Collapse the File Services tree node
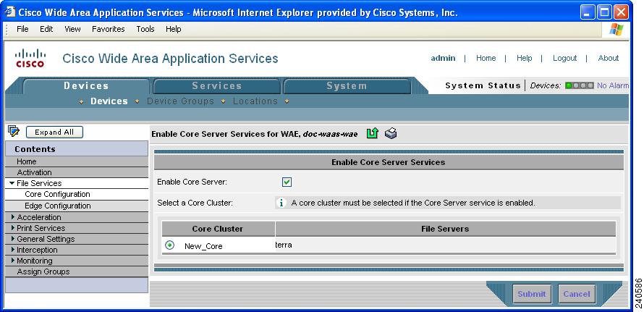Viewport: 644px width, 312px height. (12, 183)
